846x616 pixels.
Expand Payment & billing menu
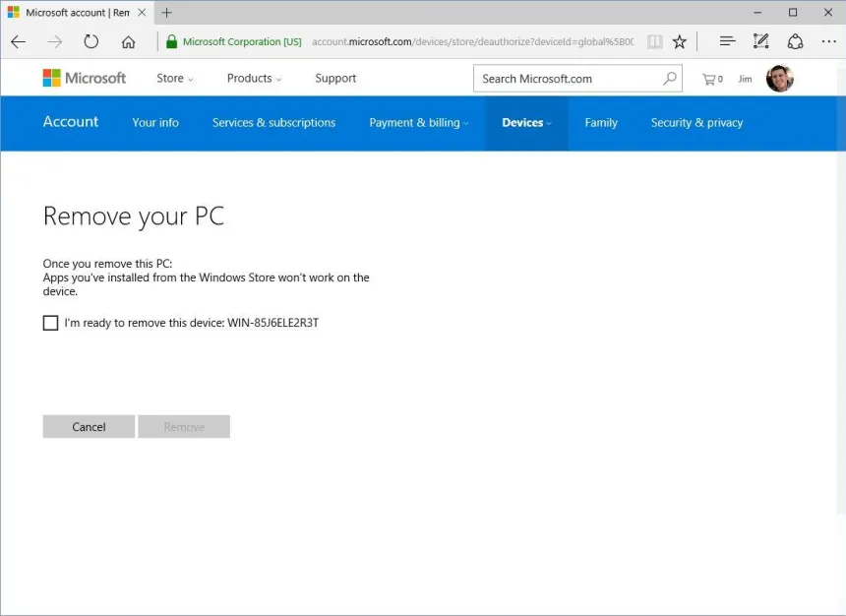coord(418,123)
